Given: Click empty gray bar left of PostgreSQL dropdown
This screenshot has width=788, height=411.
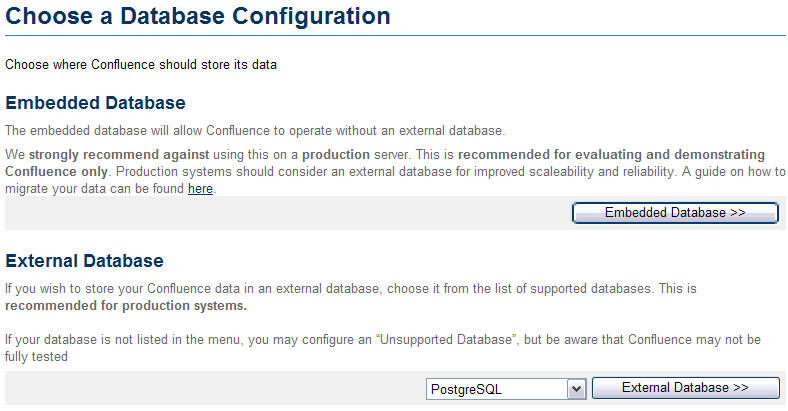Looking at the screenshot, I should tap(200, 388).
